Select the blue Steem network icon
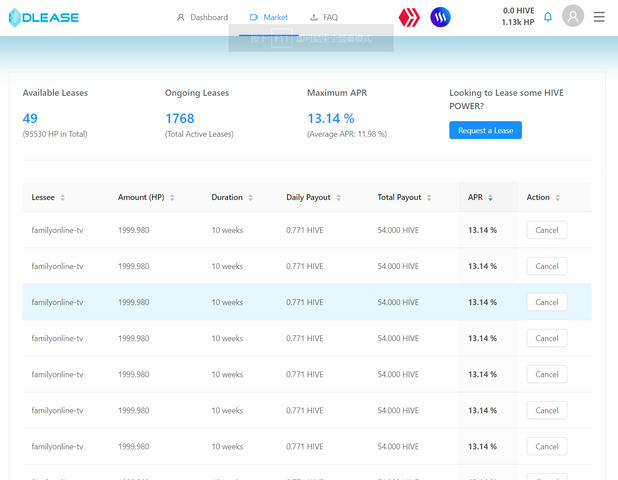 point(440,17)
